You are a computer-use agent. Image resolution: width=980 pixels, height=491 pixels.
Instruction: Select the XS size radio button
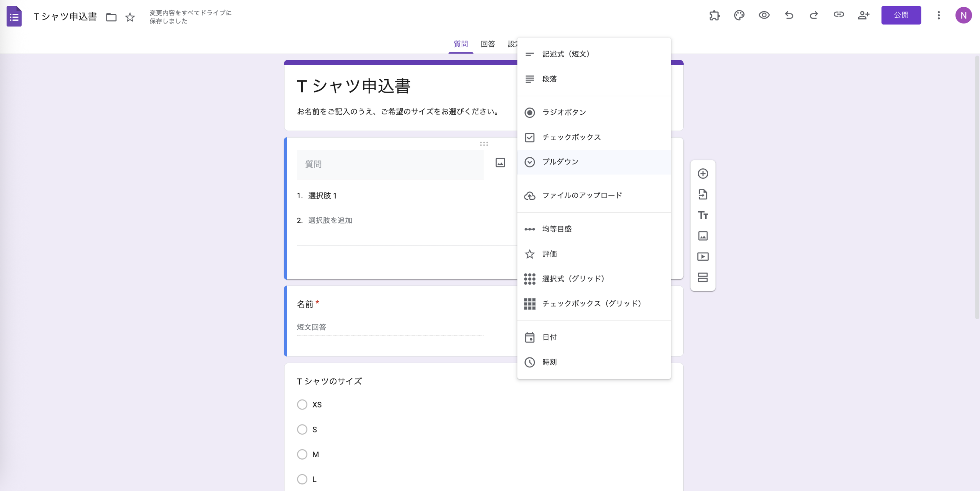(302, 404)
